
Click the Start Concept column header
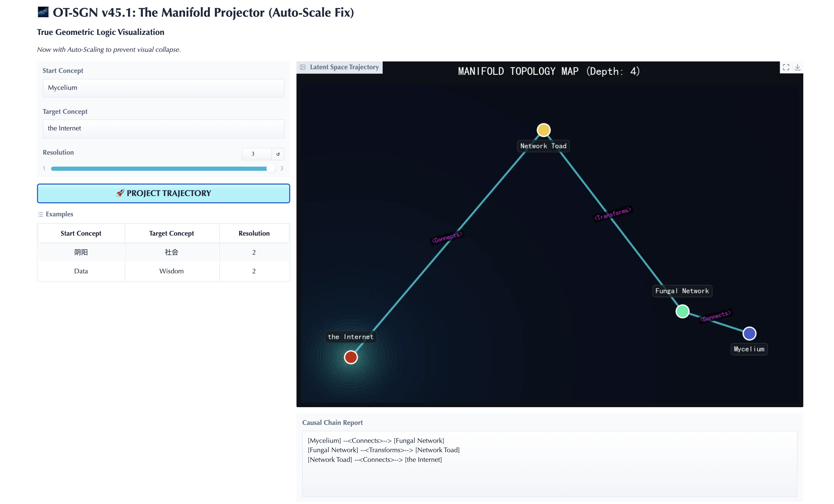point(81,234)
